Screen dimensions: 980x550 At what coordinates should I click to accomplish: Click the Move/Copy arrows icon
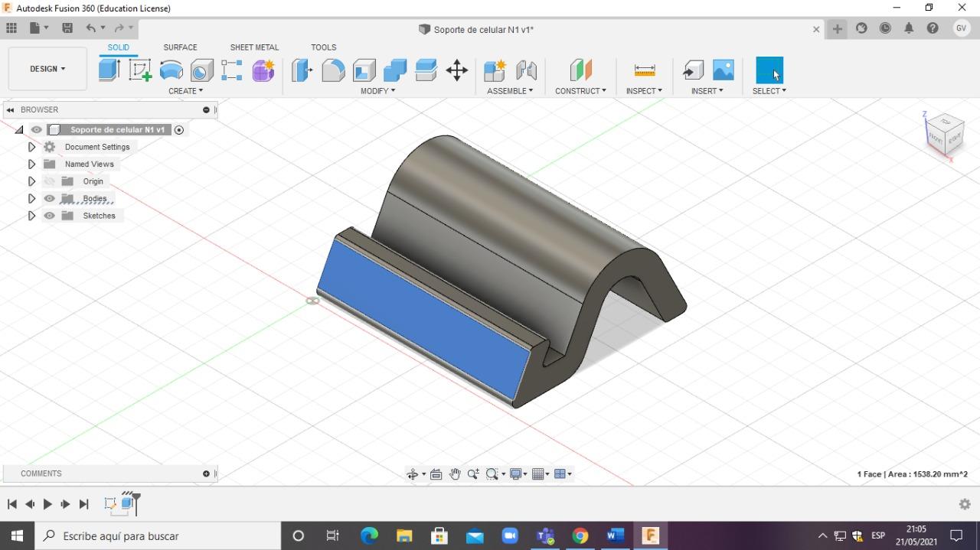(x=457, y=70)
